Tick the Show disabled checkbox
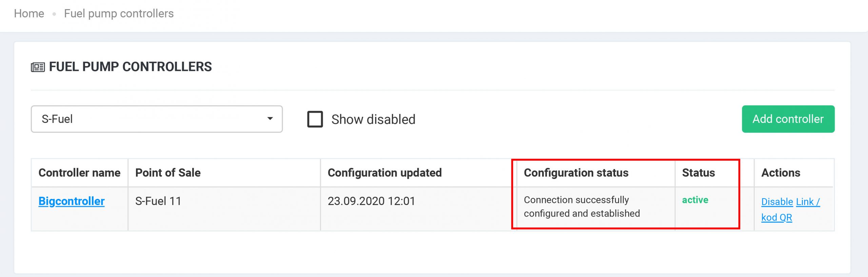 coord(315,119)
